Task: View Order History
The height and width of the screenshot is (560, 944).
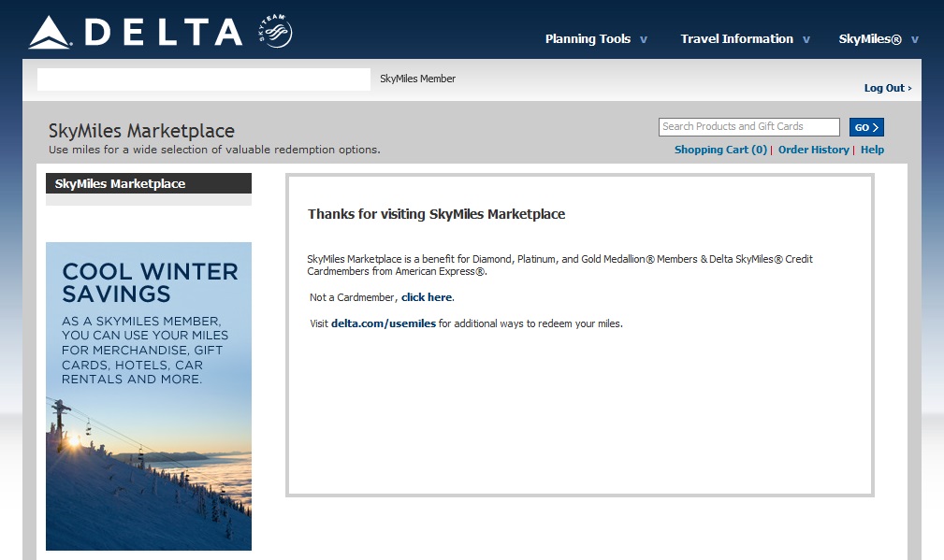Action: point(813,150)
